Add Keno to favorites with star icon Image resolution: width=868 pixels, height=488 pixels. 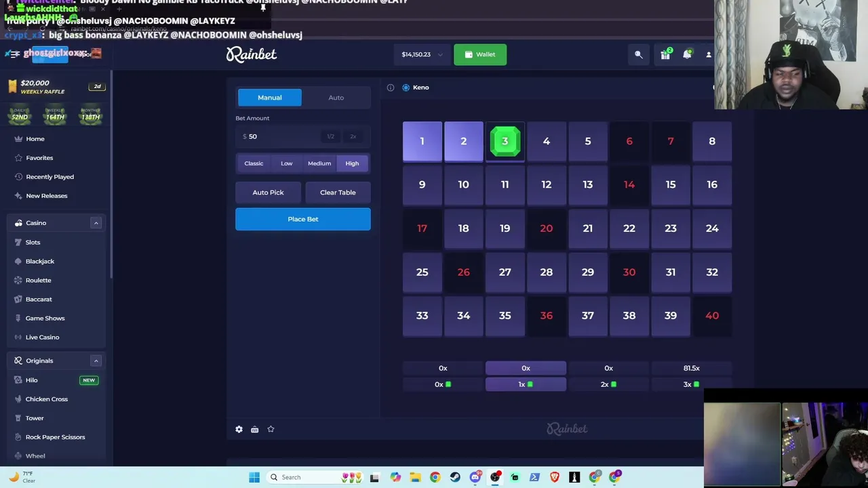click(271, 429)
